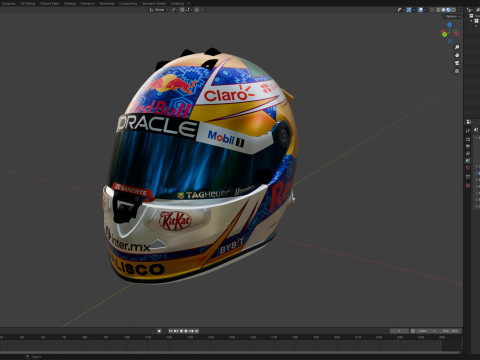This screenshot has height=360, width=480.
Task: Open the UV Editing workspace tab
Action: pos(28,4)
